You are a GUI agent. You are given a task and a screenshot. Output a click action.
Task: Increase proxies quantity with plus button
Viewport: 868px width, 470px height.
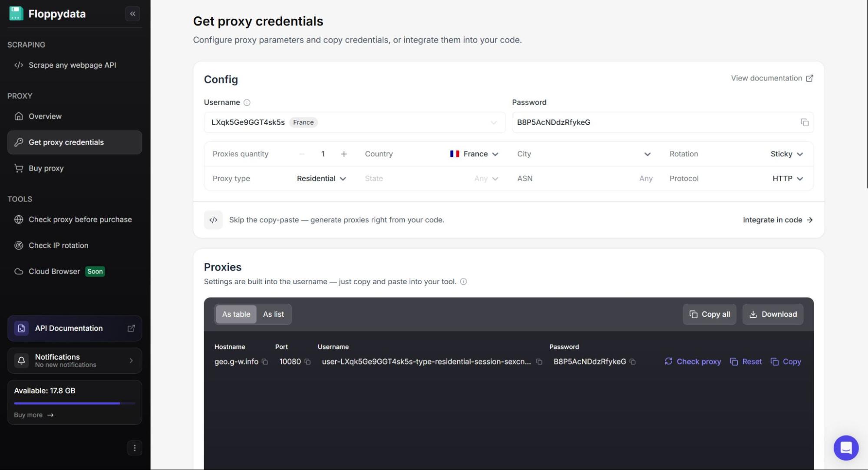point(344,154)
